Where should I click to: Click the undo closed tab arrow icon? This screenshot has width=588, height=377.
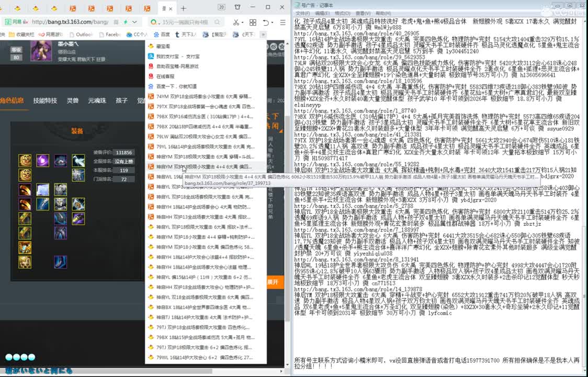pyautogui.click(x=266, y=23)
